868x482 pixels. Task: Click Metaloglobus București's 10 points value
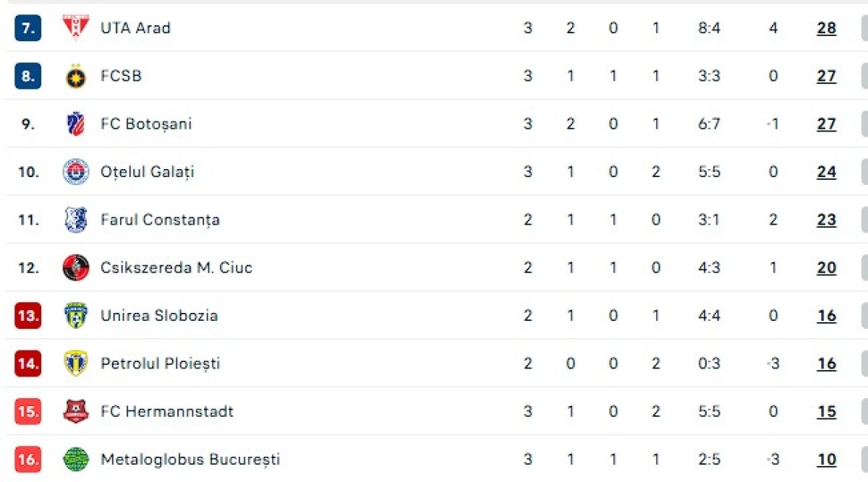point(826,459)
